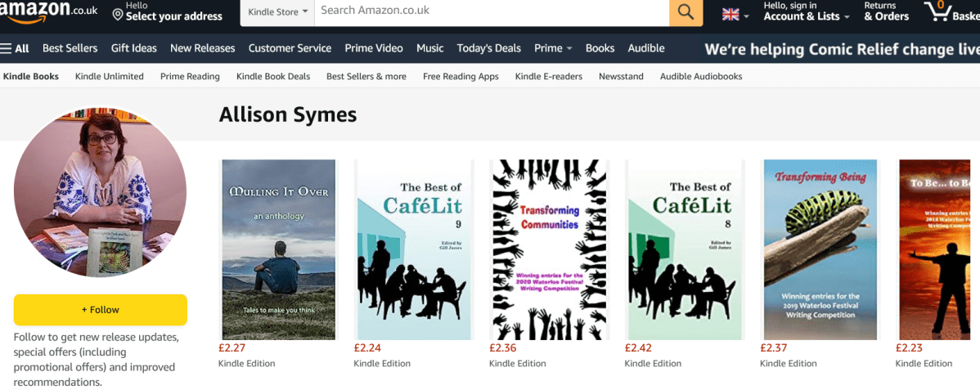Go to Today's Deals
This screenshot has height=390, width=980.
click(488, 48)
